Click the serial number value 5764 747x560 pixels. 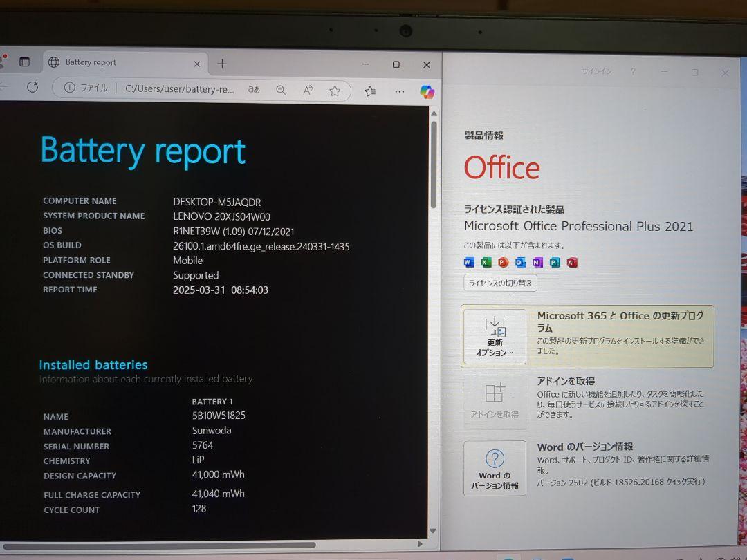click(203, 445)
